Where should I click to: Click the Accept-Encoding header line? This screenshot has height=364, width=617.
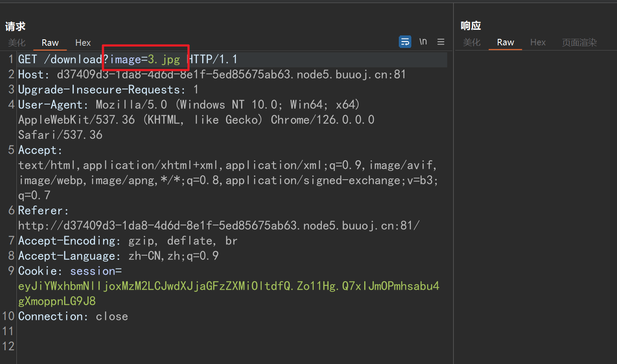pos(128,241)
